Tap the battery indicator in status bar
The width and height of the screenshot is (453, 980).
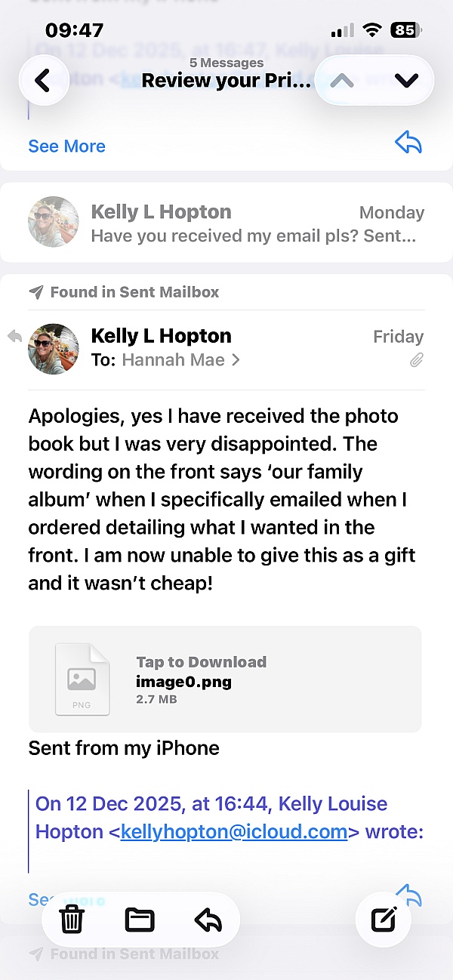point(402,30)
